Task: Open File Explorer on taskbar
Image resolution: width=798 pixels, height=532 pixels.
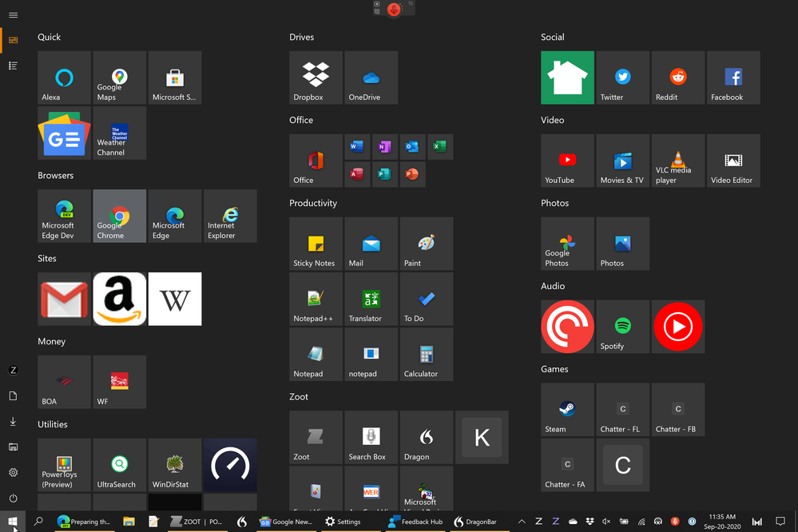Action: [x=129, y=522]
